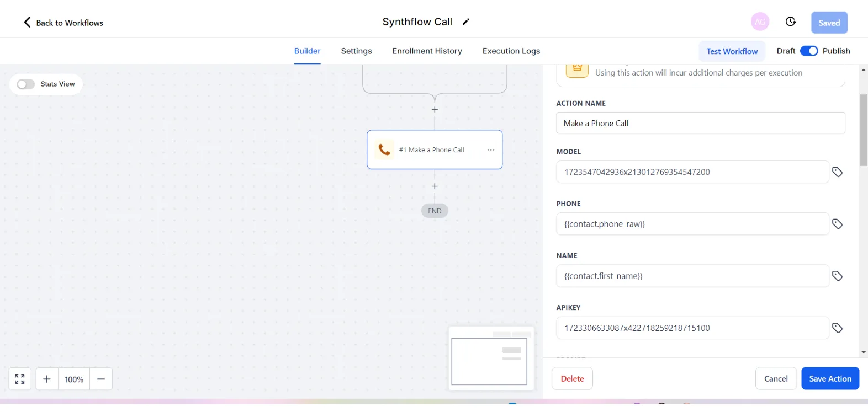The width and height of the screenshot is (868, 412).
Task: Delete this action
Action: coord(572,379)
